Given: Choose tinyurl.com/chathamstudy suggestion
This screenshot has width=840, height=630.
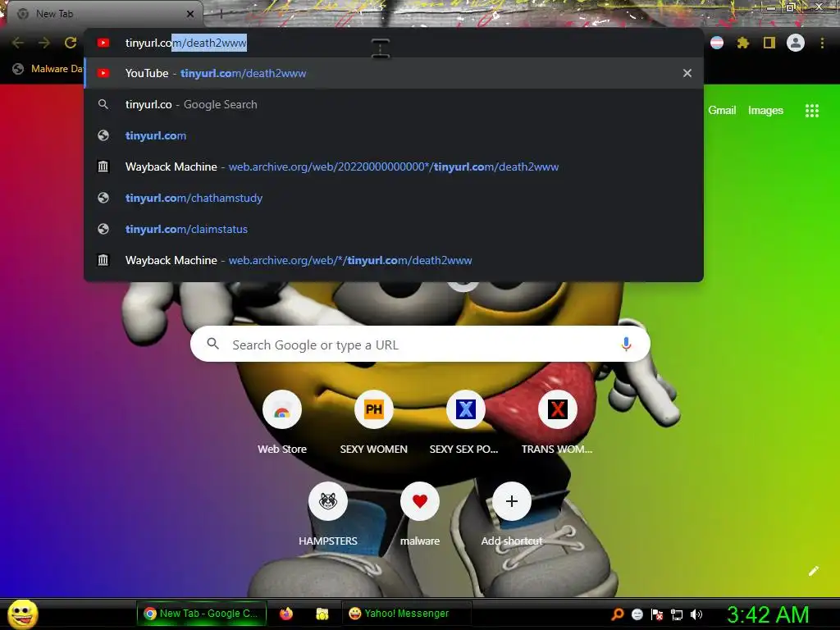Looking at the screenshot, I should point(394,198).
